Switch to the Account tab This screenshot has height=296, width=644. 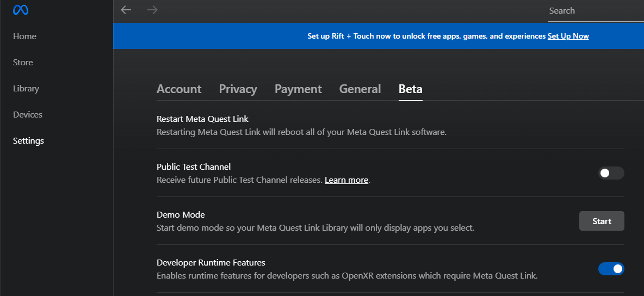[x=179, y=89]
